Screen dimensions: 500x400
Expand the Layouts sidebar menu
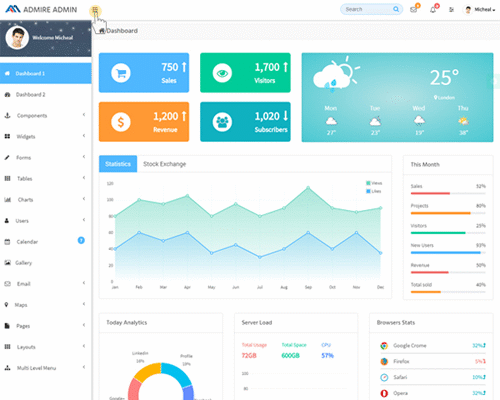coord(46,347)
